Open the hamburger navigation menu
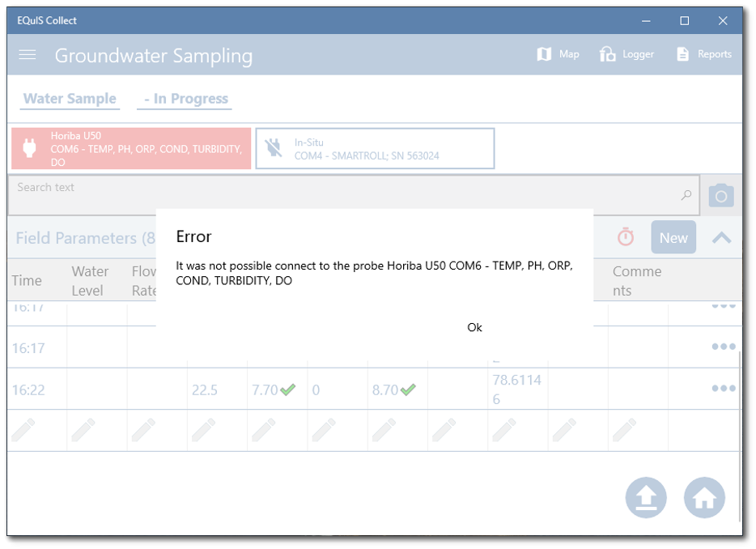Viewport: 756px width, 549px height. [27, 55]
